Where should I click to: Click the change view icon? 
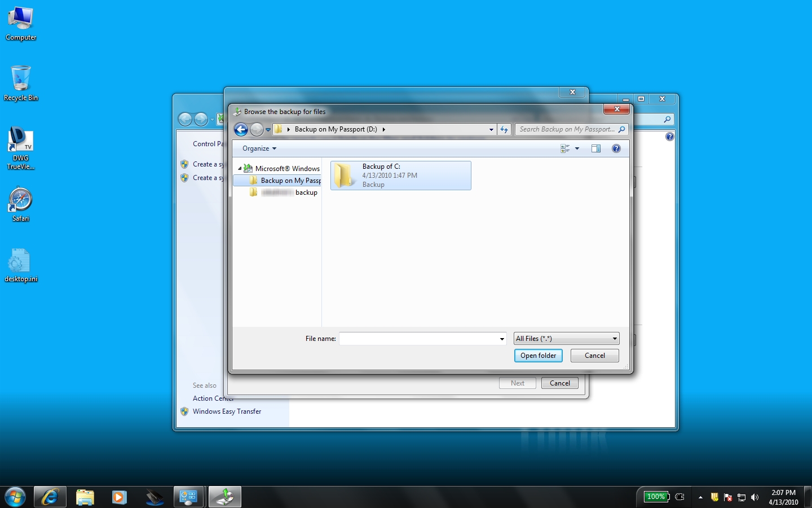(565, 148)
